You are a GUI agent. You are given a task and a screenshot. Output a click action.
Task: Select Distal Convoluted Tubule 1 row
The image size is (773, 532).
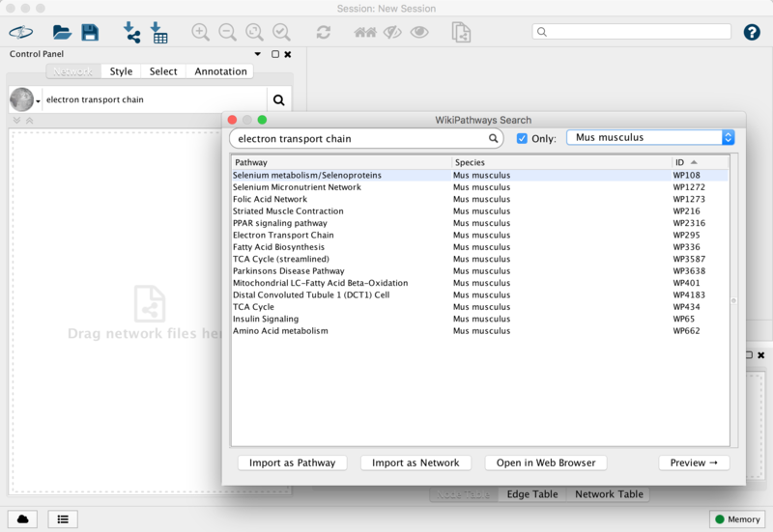[x=479, y=295]
